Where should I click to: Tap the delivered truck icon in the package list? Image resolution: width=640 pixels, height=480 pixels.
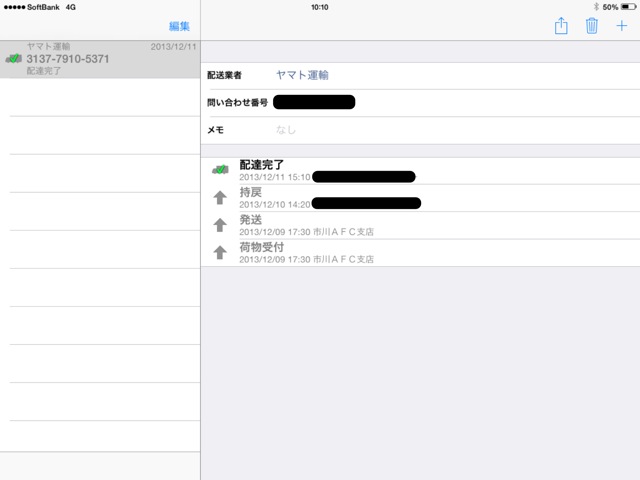(13, 59)
